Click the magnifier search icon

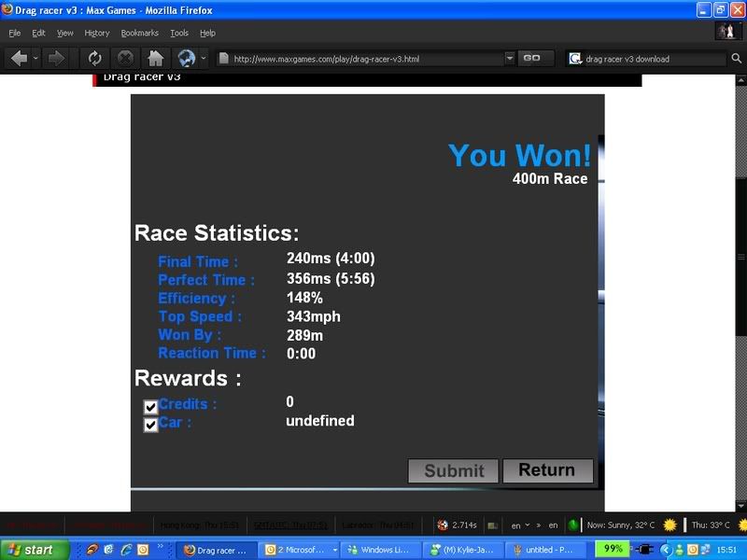point(736,59)
